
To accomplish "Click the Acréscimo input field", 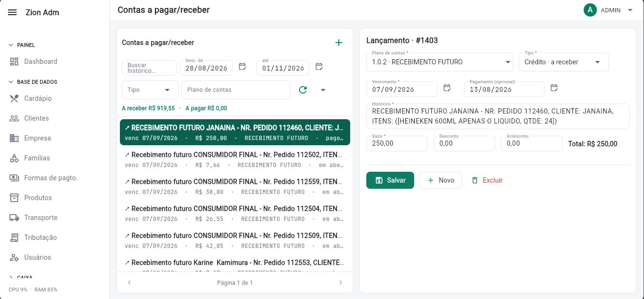I will pyautogui.click(x=532, y=143).
